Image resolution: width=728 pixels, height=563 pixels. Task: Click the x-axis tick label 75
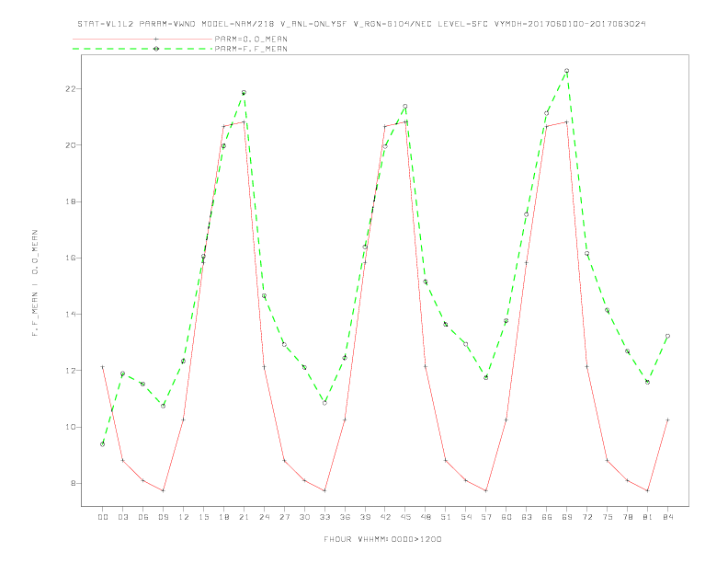[608, 517]
